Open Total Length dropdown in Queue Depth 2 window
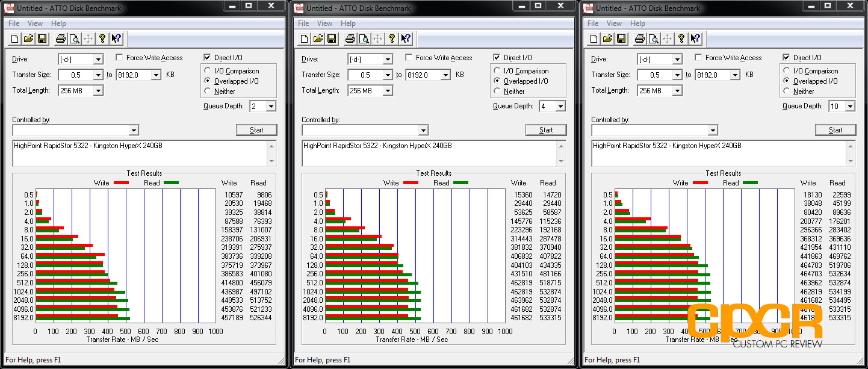The height and width of the screenshot is (369, 868). click(98, 91)
